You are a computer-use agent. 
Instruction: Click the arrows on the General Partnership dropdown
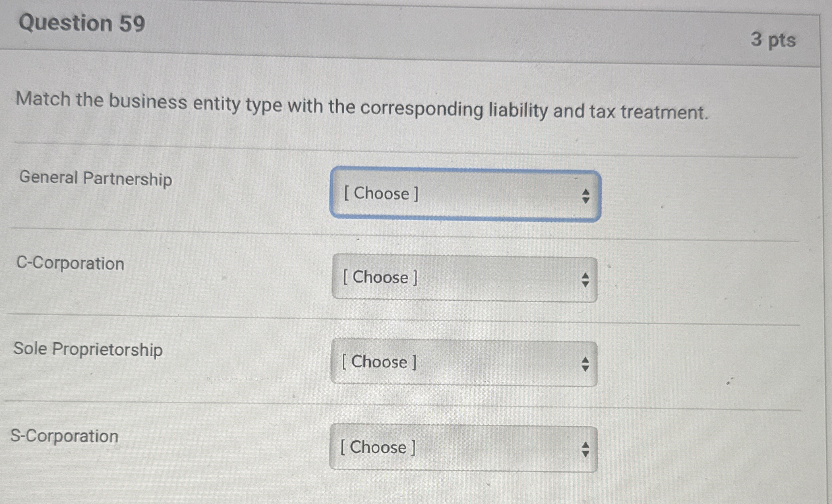(586, 196)
